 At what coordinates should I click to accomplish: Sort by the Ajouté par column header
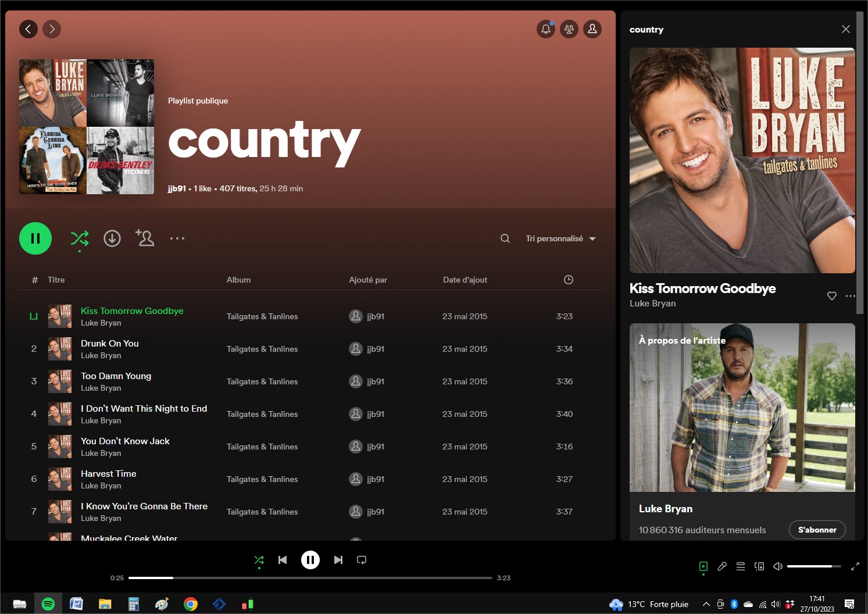point(368,280)
